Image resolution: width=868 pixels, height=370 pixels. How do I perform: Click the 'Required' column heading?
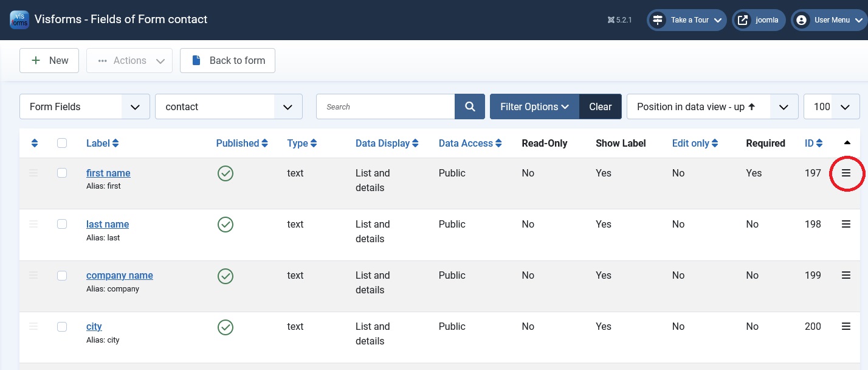[x=766, y=143]
